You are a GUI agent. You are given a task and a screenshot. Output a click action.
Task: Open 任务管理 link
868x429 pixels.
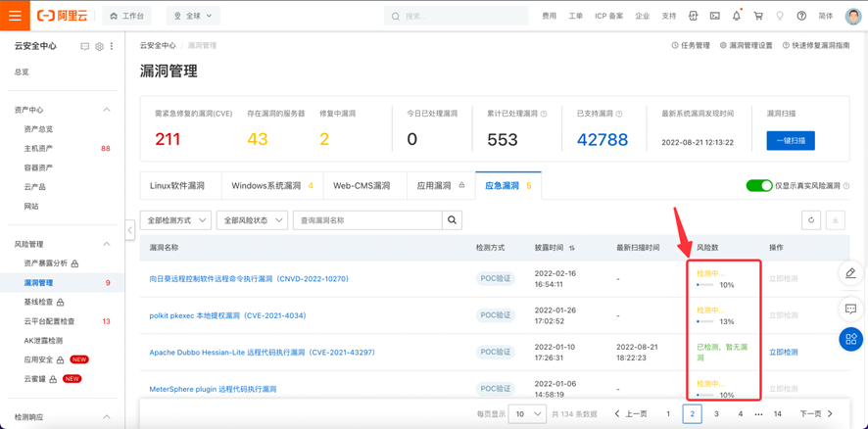point(691,46)
